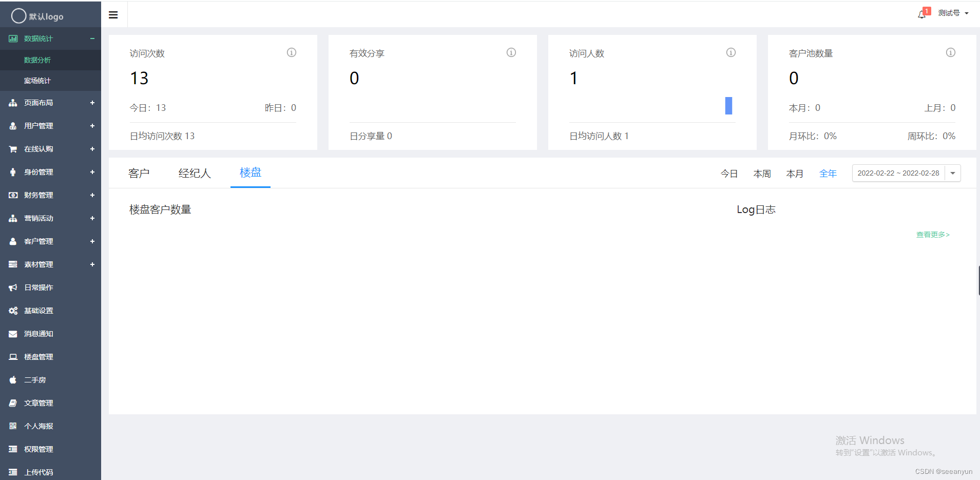Image resolution: width=980 pixels, height=480 pixels.
Task: Open the 在线认购 shopping cart icon
Action: click(13, 149)
